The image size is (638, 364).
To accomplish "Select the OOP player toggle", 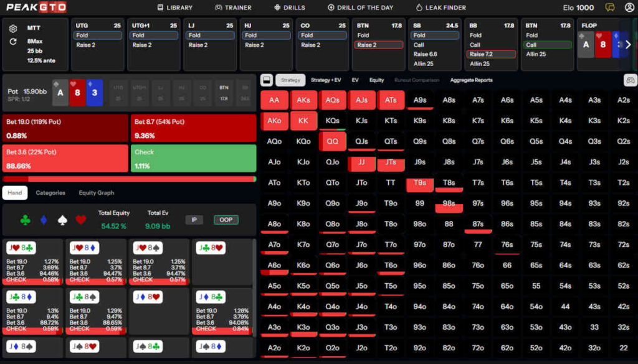I will [225, 220].
